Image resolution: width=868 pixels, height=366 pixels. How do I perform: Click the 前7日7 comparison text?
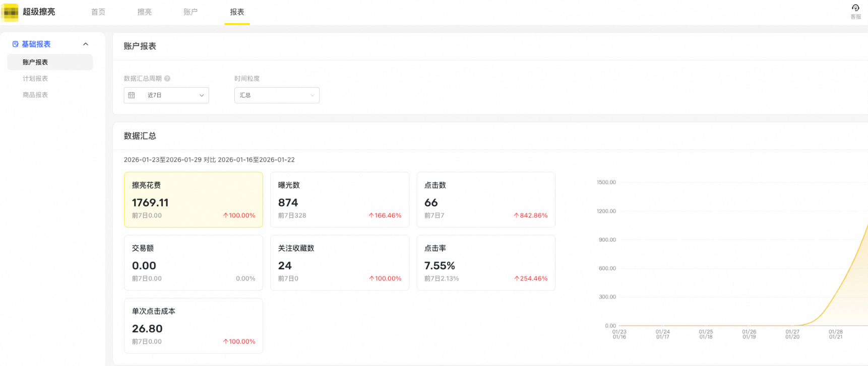434,215
